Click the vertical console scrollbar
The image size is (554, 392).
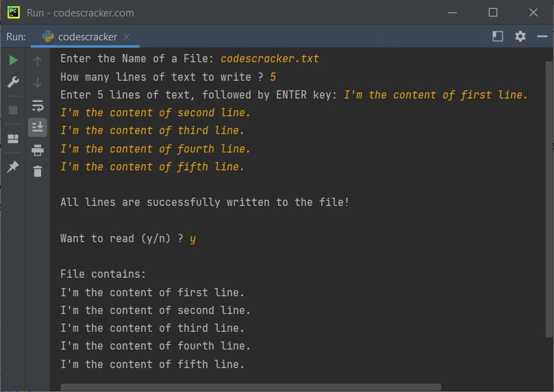(549, 199)
